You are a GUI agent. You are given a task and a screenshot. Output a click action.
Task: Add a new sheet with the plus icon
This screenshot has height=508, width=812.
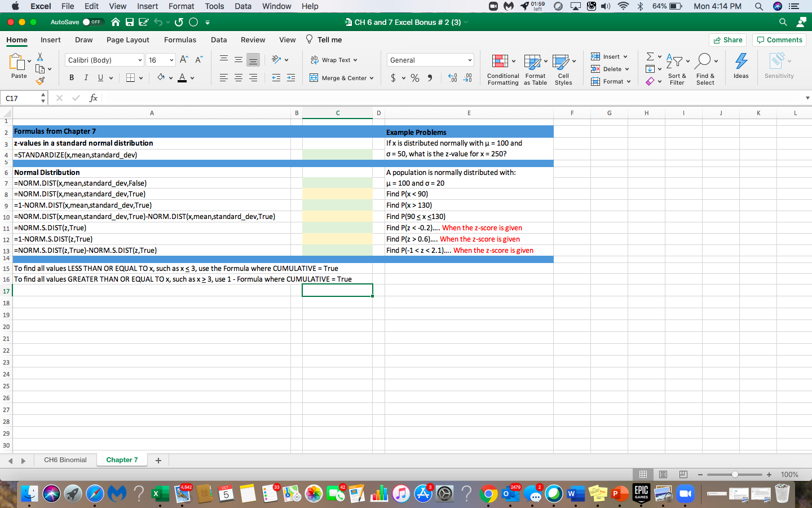pyautogui.click(x=158, y=461)
